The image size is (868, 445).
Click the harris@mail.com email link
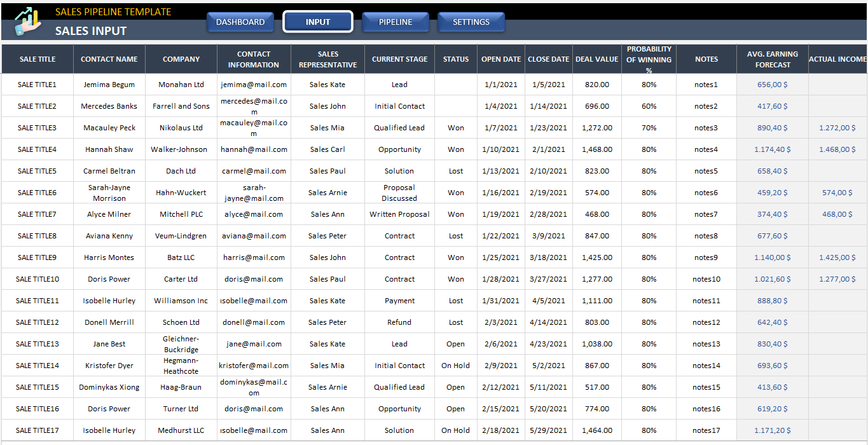253,257
